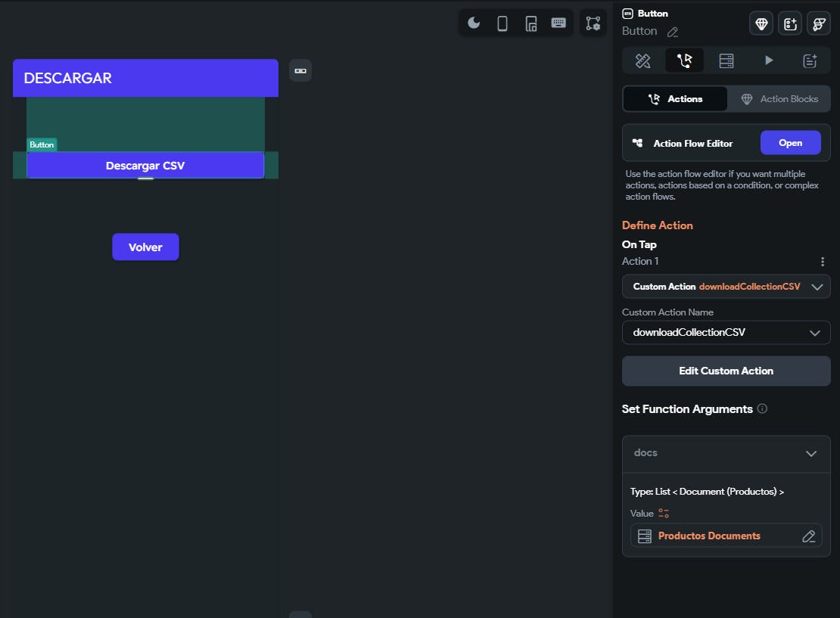This screenshot has height=618, width=840.
Task: Open canvas widget tree settings icon
Action: point(593,23)
